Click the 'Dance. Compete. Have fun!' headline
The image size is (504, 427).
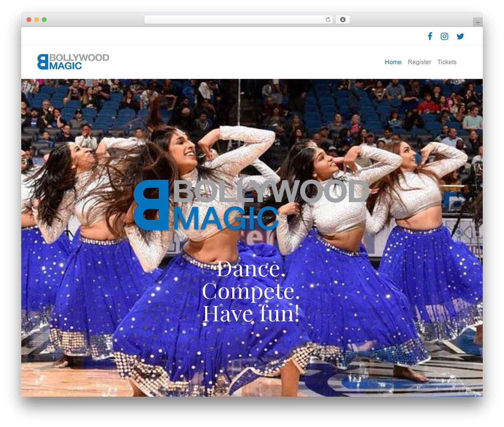[x=251, y=291]
